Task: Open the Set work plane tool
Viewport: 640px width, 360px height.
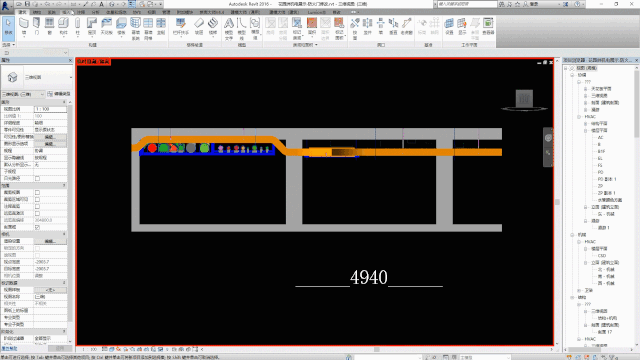Action: [x=449, y=27]
